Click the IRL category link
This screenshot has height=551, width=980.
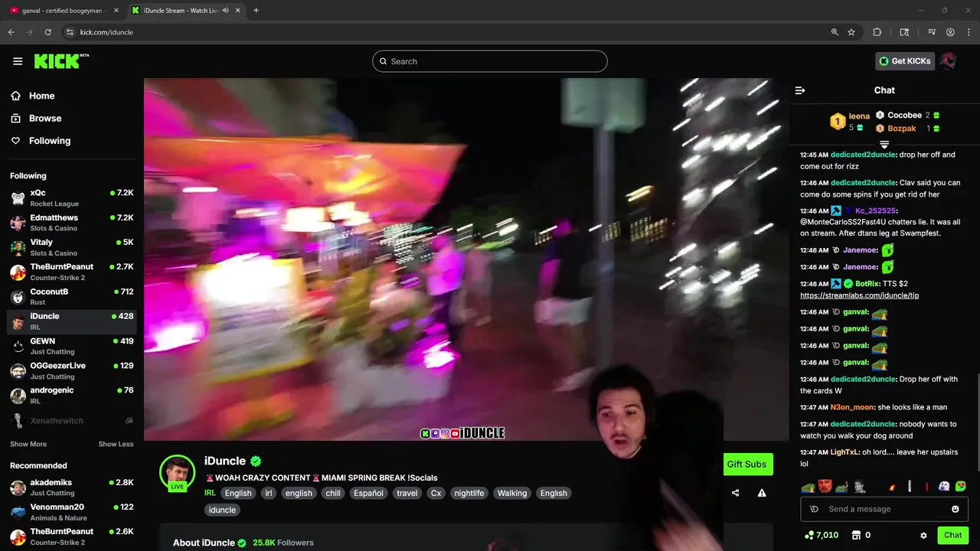tap(210, 493)
